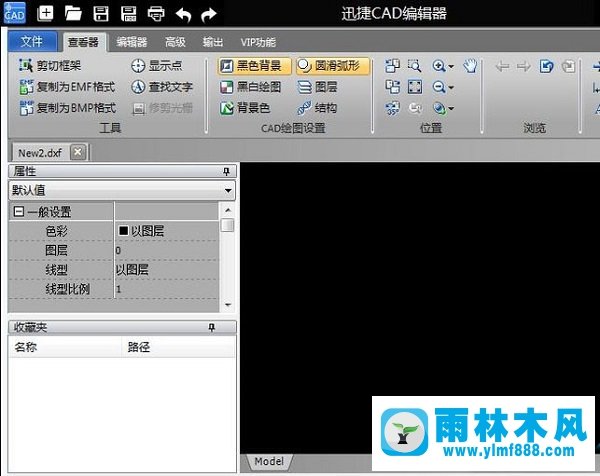Screen dimensions: 600x476
Task: Close the New2.dxf document tab
Action: point(78,152)
